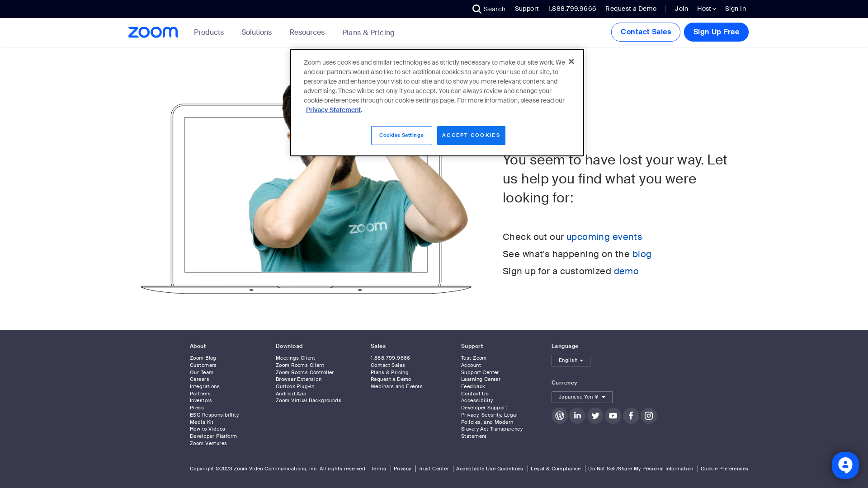868x488 pixels.
Task: Open Test Zoom footer link
Action: [x=474, y=358]
